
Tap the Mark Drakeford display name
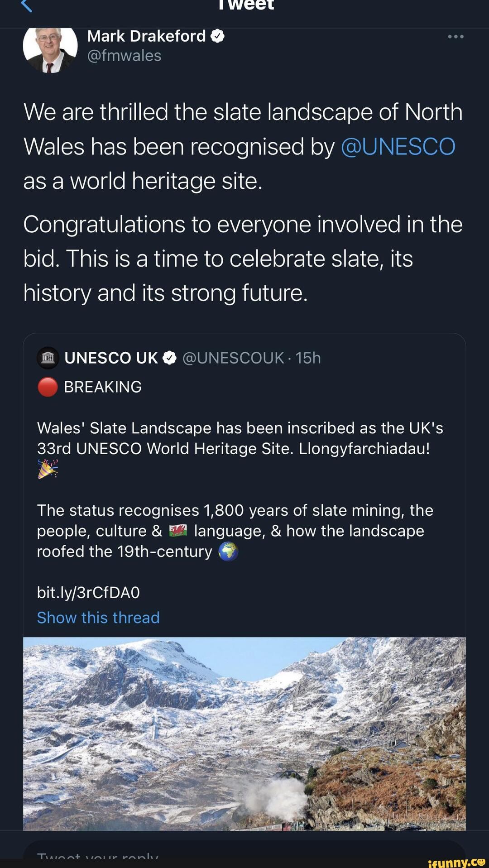pyautogui.click(x=146, y=36)
